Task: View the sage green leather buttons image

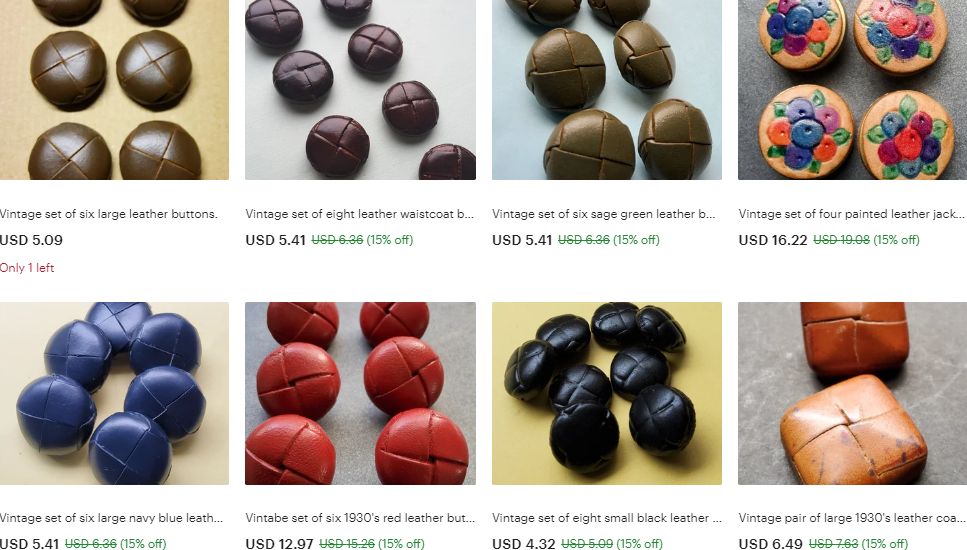Action: point(607,90)
